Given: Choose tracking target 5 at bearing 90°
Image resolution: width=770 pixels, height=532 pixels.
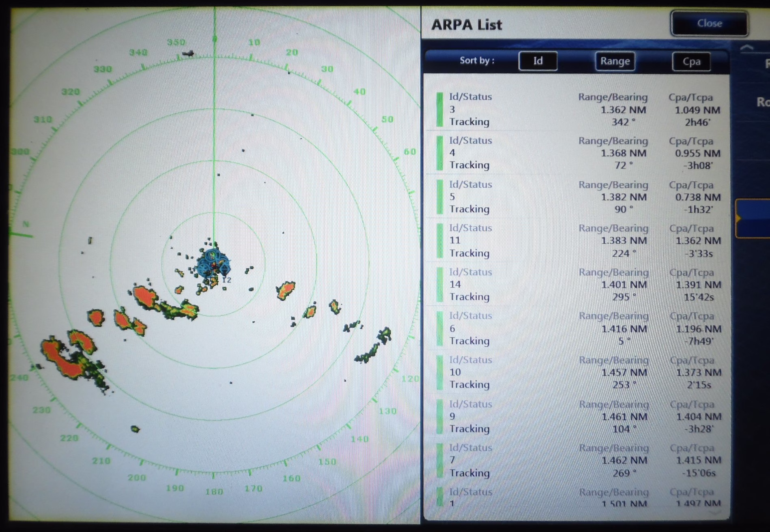Looking at the screenshot, I should (x=576, y=197).
